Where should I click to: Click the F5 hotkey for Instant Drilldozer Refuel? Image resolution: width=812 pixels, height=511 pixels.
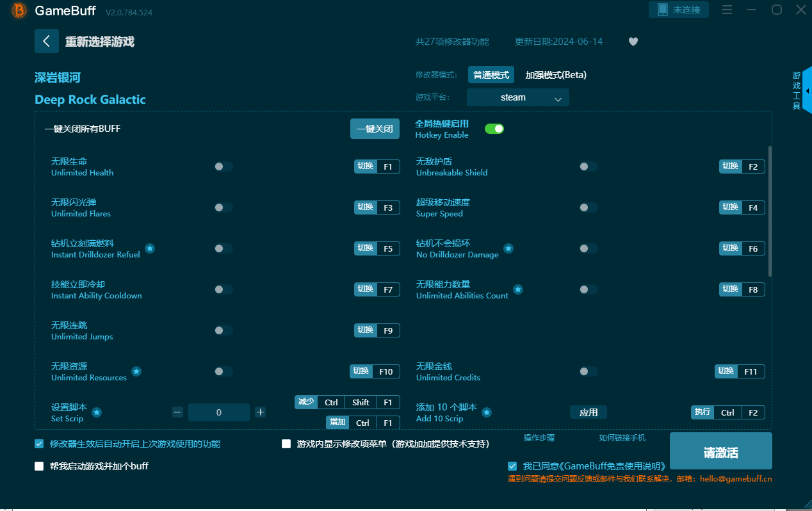pos(388,248)
